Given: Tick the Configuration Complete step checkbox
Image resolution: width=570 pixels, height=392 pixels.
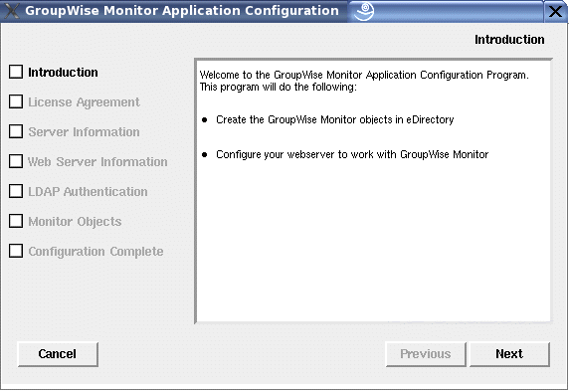Looking at the screenshot, I should [x=16, y=251].
